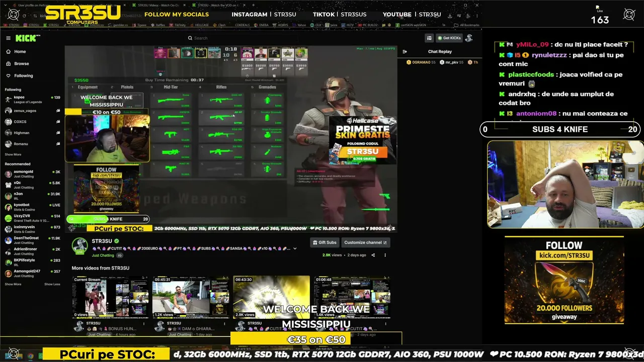Click kyootbot avatar in Recommended
Image resolution: width=644 pixels, height=362 pixels.
click(x=8, y=207)
